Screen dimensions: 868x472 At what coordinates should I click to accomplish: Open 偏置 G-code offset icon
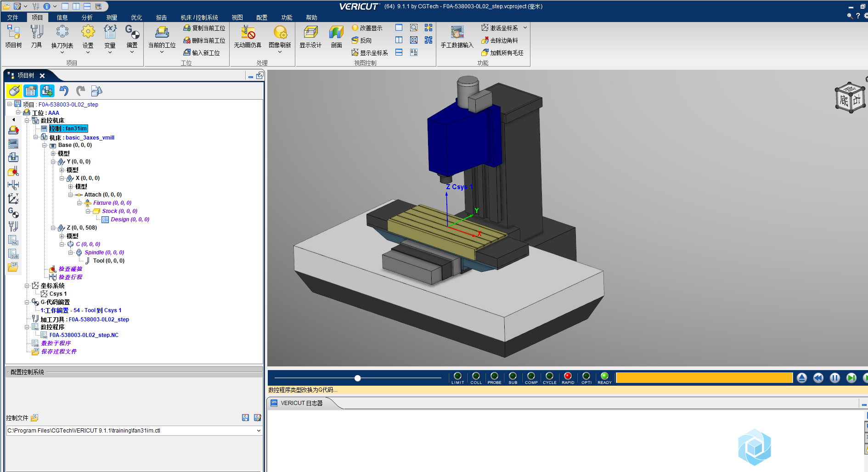[132, 39]
